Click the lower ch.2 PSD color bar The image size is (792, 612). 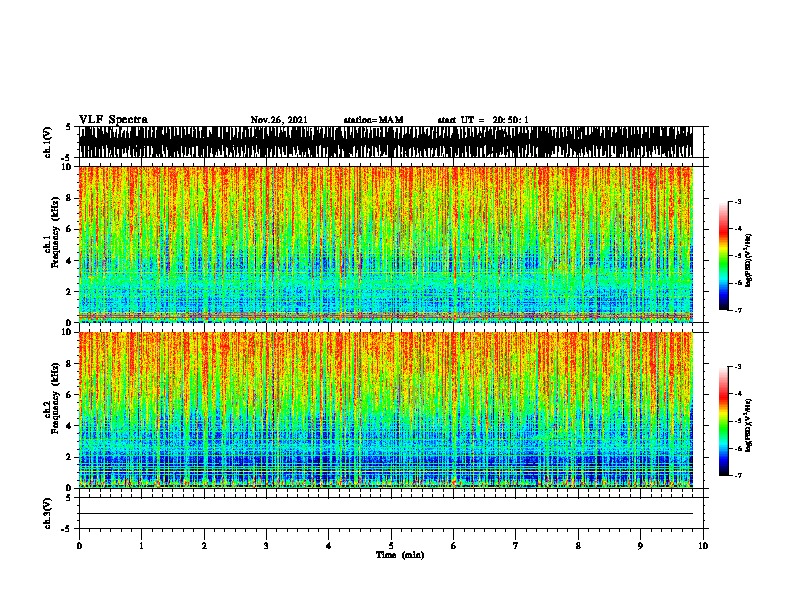tap(723, 421)
